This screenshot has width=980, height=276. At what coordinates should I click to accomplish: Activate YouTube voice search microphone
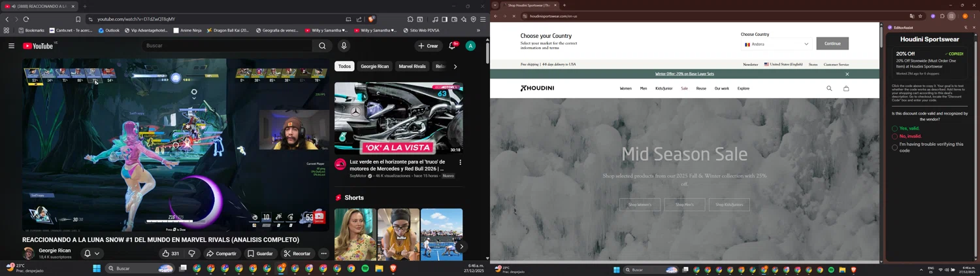click(x=344, y=46)
